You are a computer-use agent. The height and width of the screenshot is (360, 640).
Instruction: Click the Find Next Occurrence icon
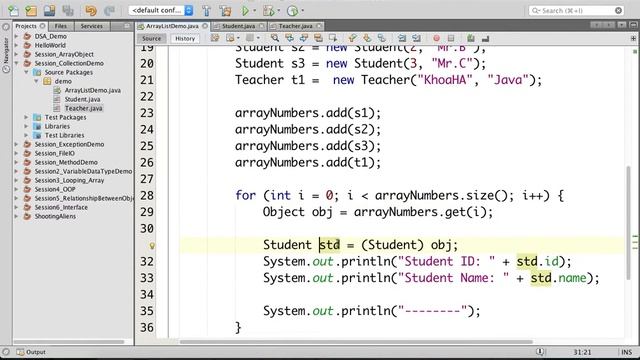pos(304,38)
